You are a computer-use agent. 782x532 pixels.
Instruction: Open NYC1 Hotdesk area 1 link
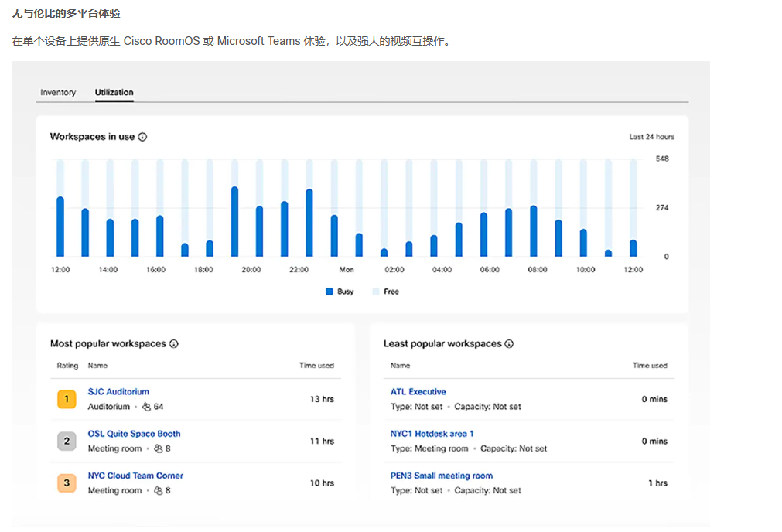pyautogui.click(x=432, y=434)
